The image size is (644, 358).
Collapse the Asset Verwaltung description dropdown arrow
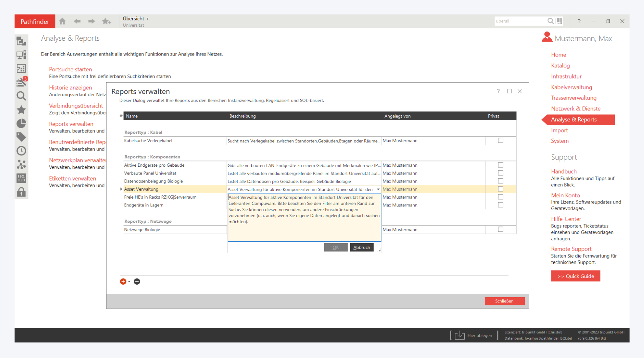(x=378, y=189)
